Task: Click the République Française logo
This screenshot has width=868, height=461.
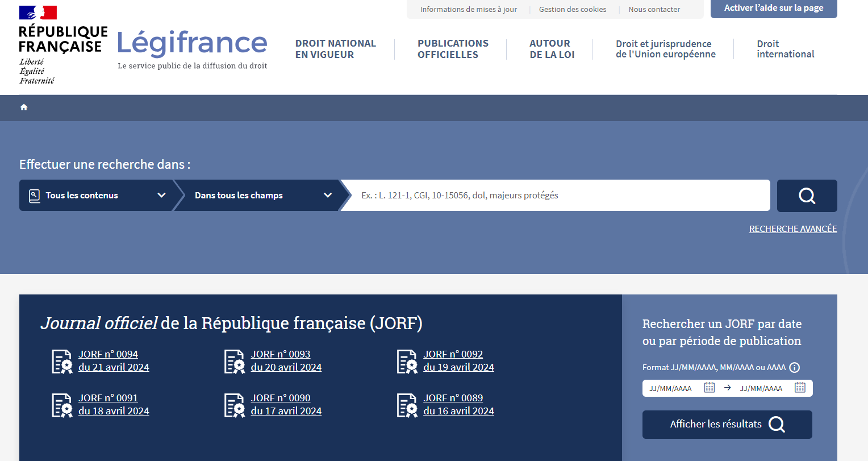Action: pos(62,45)
